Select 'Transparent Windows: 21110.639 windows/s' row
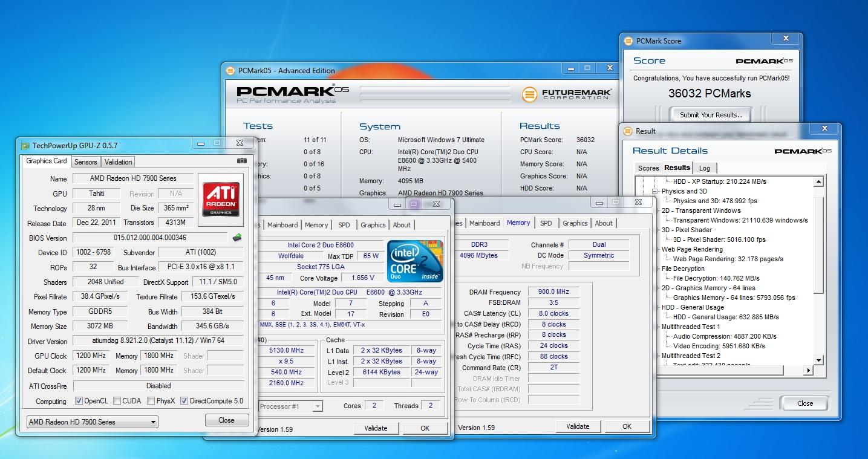 (x=740, y=220)
